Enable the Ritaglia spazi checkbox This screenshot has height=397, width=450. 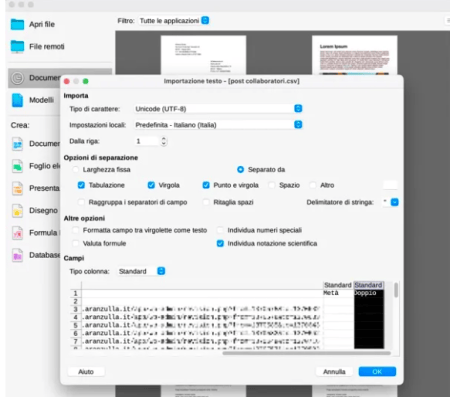coord(206,202)
